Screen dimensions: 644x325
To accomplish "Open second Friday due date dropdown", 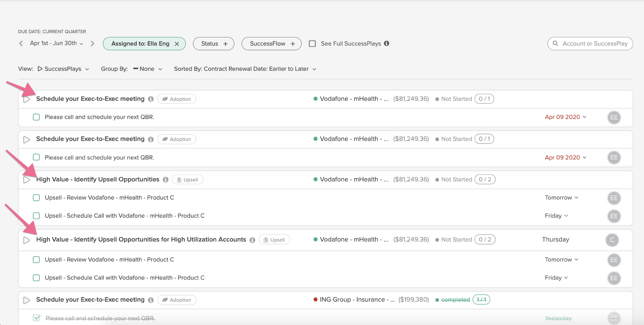I will [x=556, y=278].
